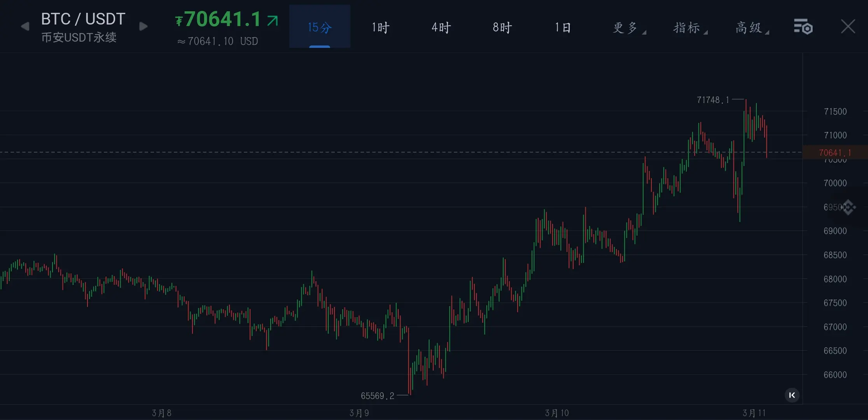Jump to latest candle with the scroll-end button
This screenshot has height=420, width=868.
pyautogui.click(x=792, y=395)
